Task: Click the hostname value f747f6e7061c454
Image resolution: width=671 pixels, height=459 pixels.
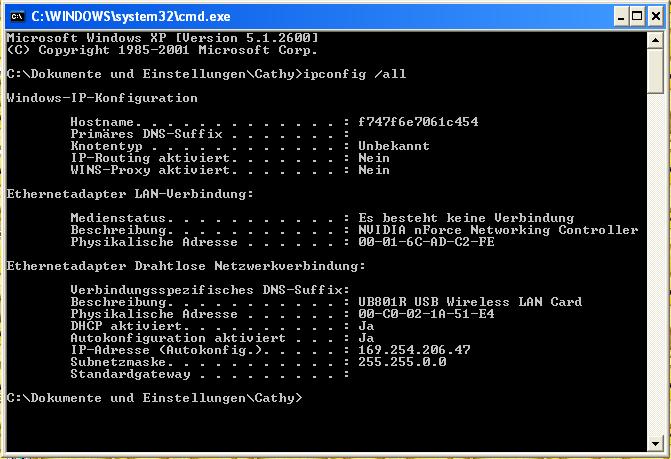Action: [418, 122]
